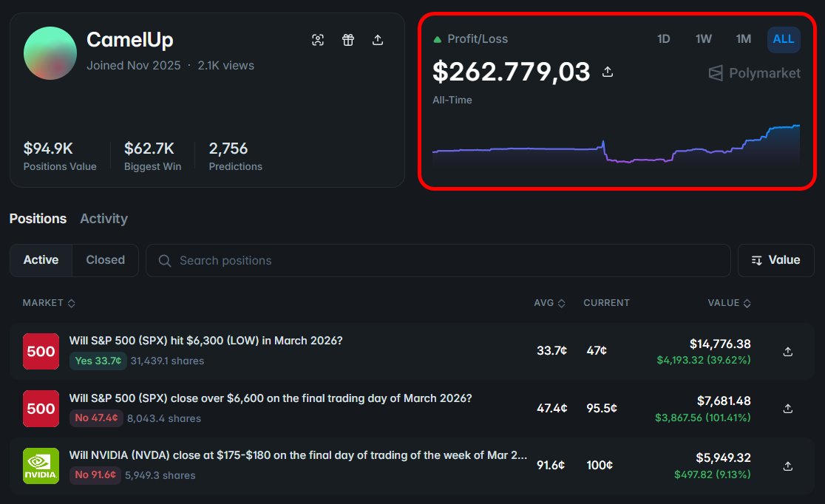
Task: Click the share icon in profile card
Action: coord(378,40)
